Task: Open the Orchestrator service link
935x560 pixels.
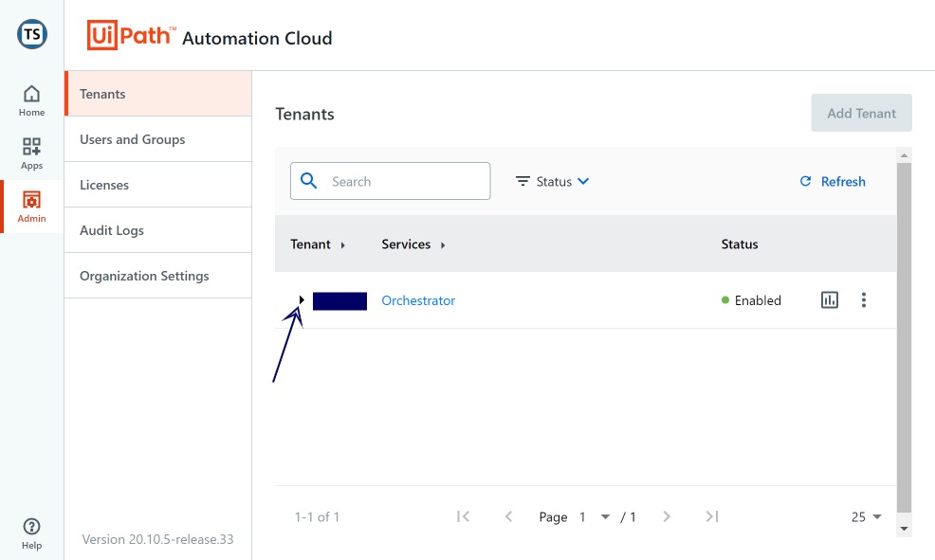Action: click(418, 300)
